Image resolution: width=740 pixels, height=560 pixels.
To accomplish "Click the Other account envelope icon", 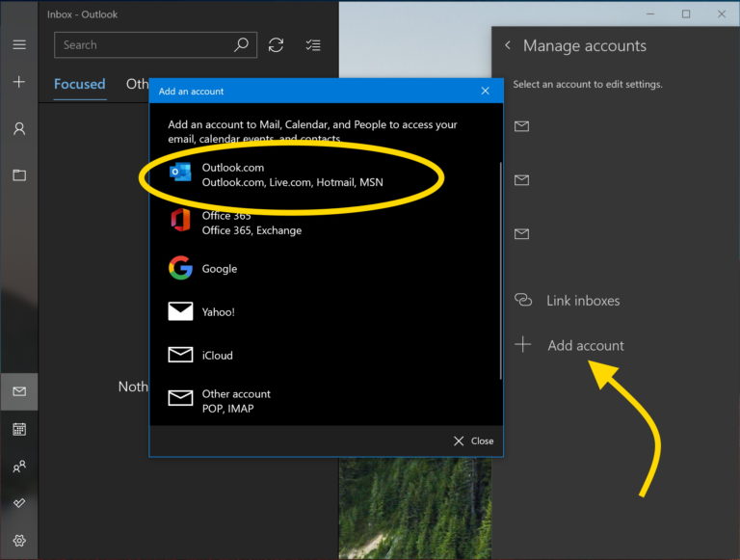I will click(180, 398).
